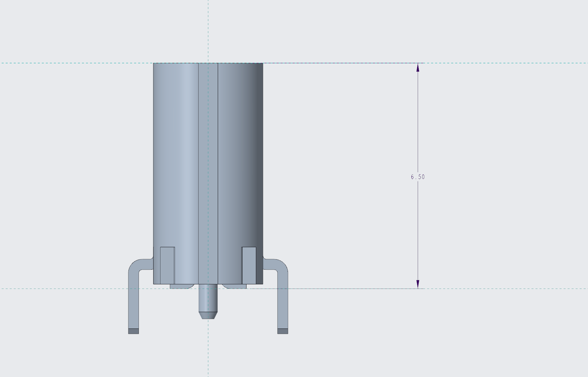The image size is (588, 377).
Task: Select the center pin below housing
Action: (208, 301)
